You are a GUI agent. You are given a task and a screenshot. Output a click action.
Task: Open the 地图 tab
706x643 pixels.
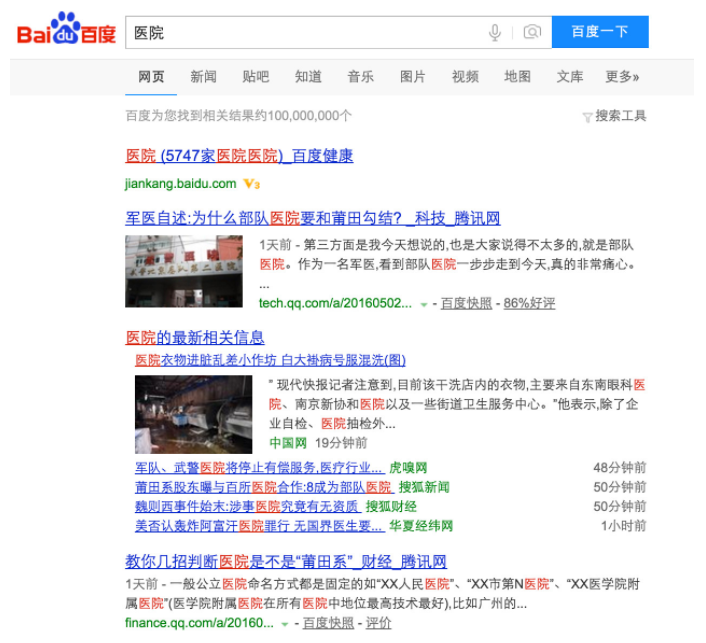(x=517, y=77)
